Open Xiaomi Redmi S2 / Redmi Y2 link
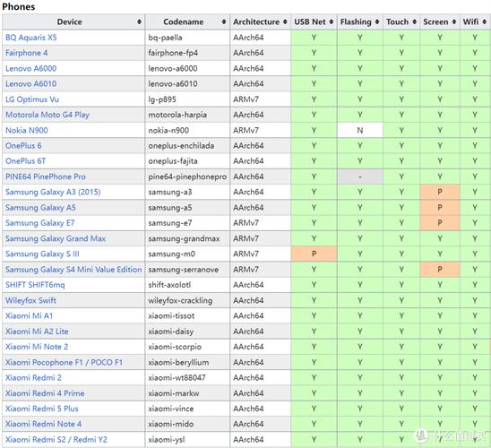This screenshot has height=448, width=491. [x=56, y=440]
